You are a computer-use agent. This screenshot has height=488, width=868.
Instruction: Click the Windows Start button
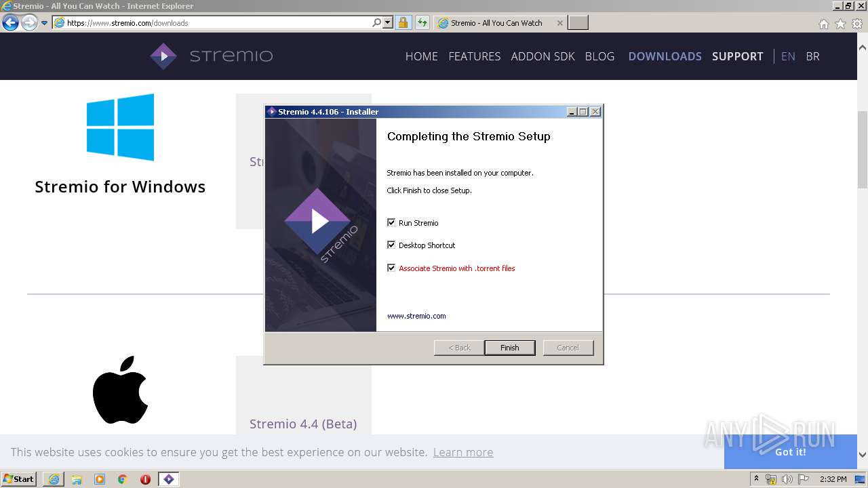19,479
